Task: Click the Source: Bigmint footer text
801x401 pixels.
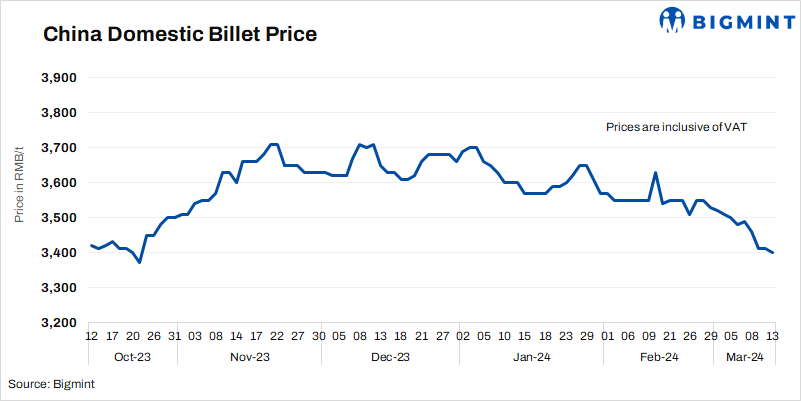Action: point(48,384)
